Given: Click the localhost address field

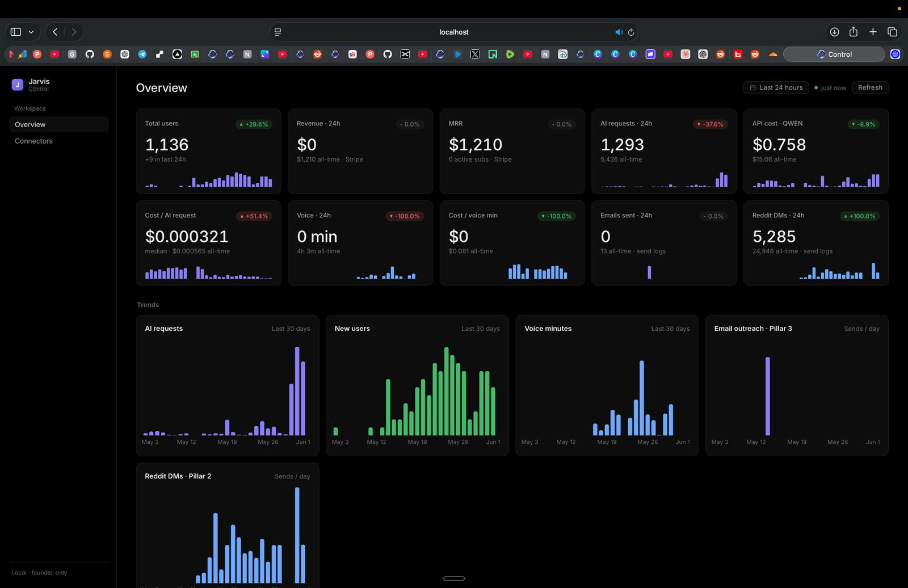Looking at the screenshot, I should tap(453, 32).
